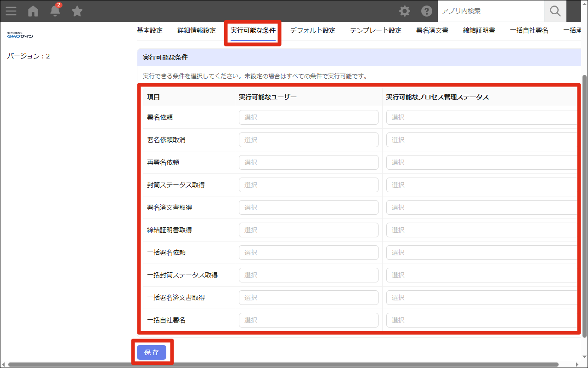Open user dropdown for 一括署名依頼 row
The image size is (588, 368).
309,253
